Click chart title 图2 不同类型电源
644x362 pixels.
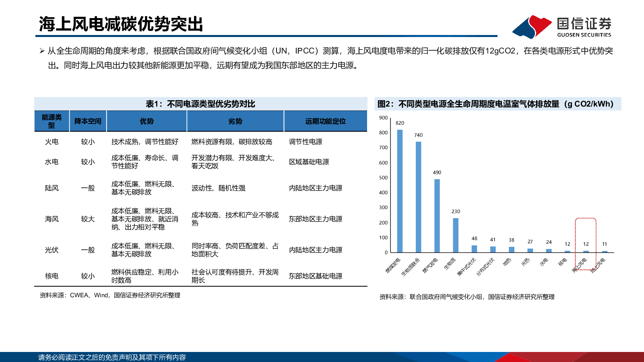(495, 104)
